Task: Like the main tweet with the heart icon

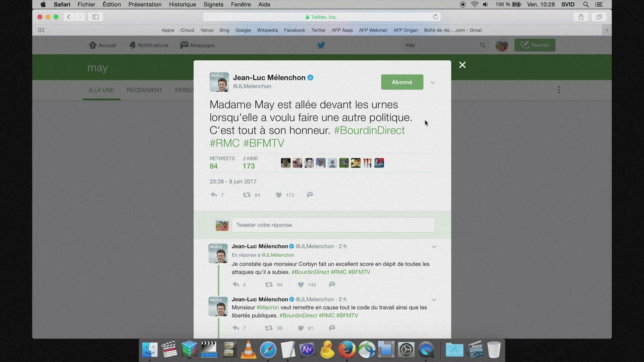Action: point(279,195)
